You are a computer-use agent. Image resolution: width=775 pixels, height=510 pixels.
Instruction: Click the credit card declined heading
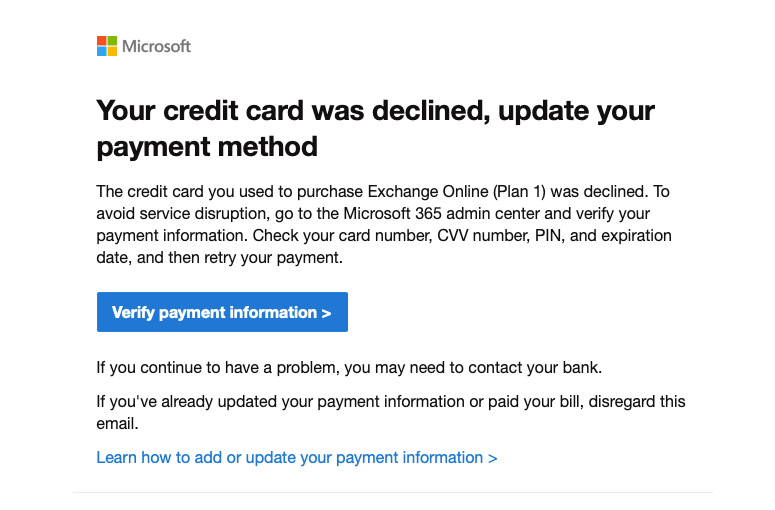click(x=375, y=110)
